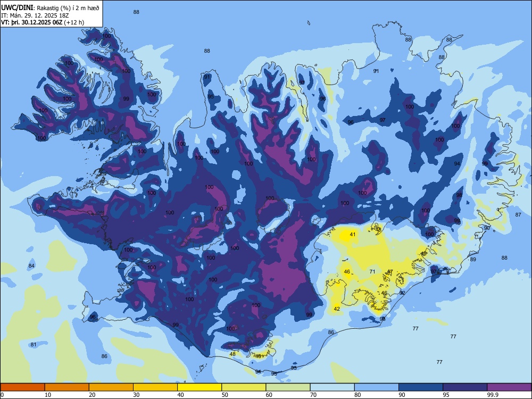532x399 pixels.
Task: Pick the 20–30 amber legend swatch
Action: click(111, 387)
